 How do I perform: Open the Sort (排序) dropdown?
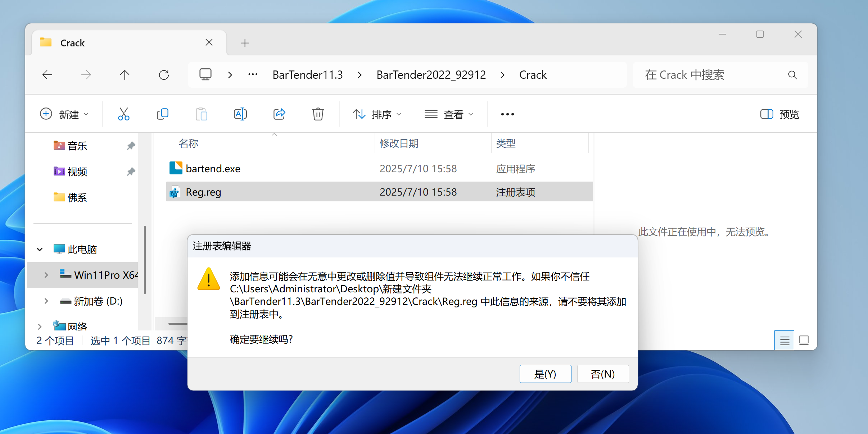(x=377, y=114)
